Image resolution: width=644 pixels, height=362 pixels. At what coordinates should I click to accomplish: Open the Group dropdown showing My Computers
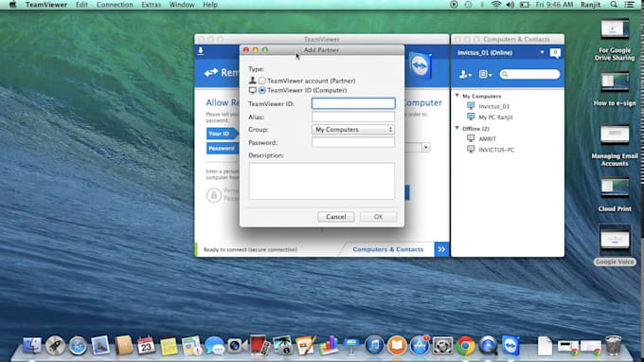(353, 130)
